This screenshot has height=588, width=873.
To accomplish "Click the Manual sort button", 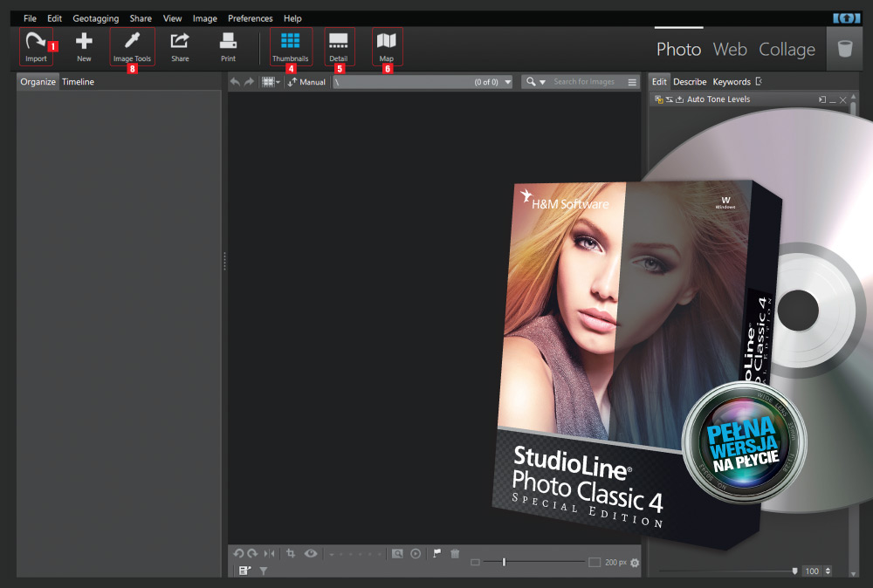I will pyautogui.click(x=307, y=81).
